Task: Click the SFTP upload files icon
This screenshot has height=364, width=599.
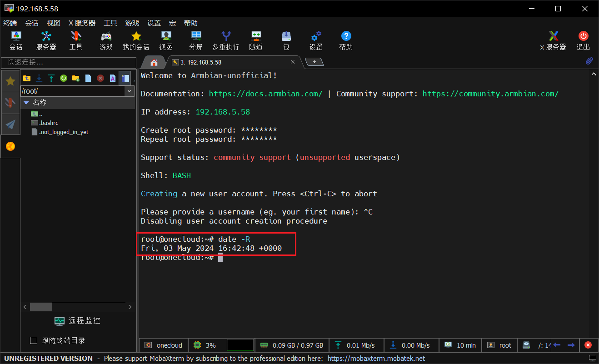Action: tap(51, 78)
